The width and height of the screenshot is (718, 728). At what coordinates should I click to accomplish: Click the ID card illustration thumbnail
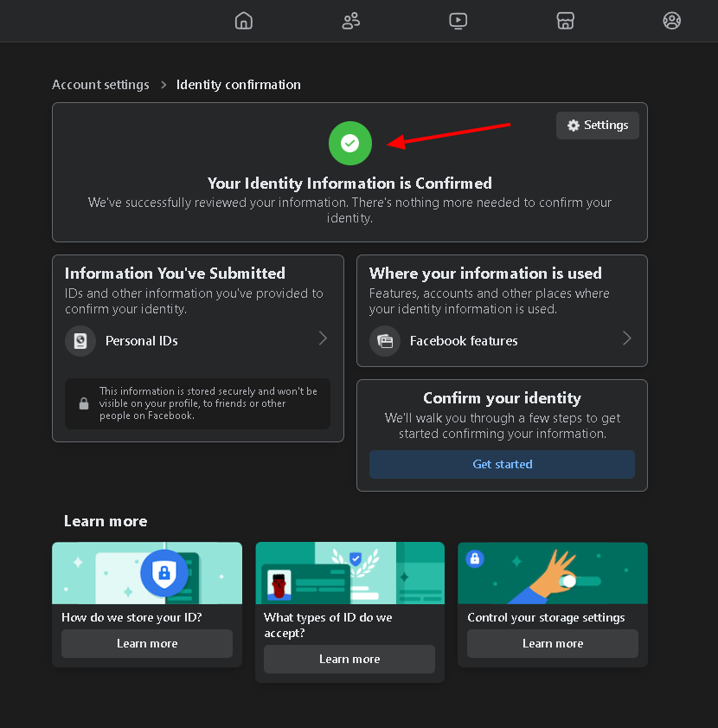coord(349,573)
